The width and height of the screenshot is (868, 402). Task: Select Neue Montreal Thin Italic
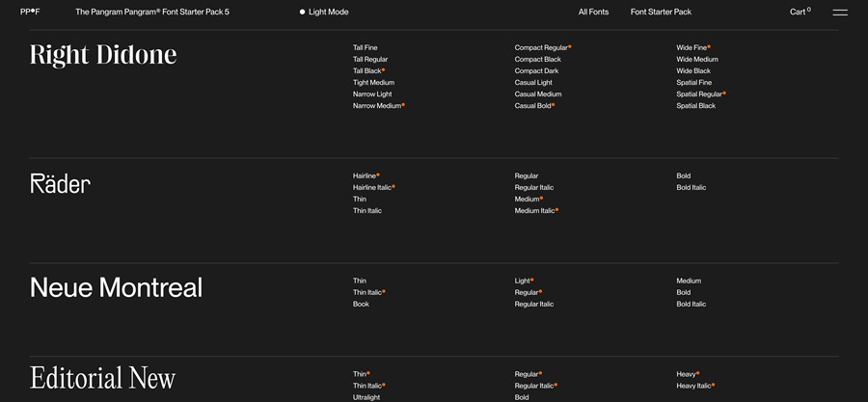[x=368, y=292]
